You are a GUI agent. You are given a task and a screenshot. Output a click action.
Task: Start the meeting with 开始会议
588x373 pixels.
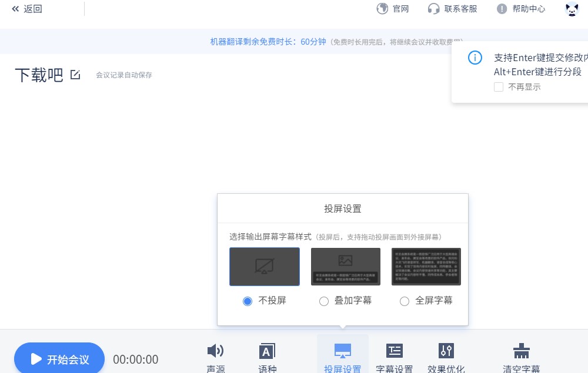tap(59, 358)
